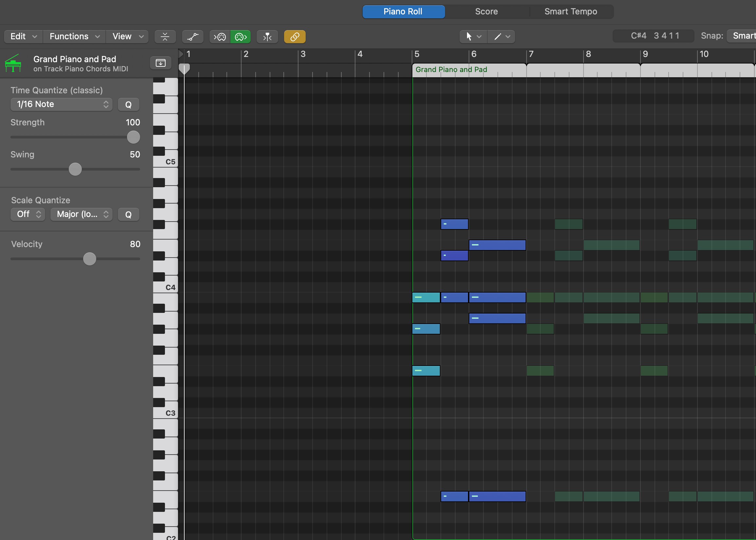Switch to the Score tab
The width and height of the screenshot is (756, 540).
[x=486, y=12]
